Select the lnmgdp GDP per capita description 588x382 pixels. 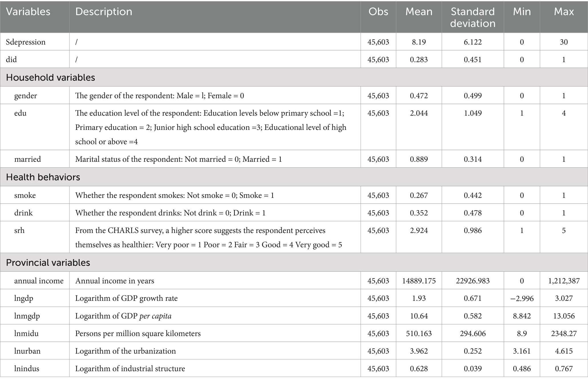123,316
